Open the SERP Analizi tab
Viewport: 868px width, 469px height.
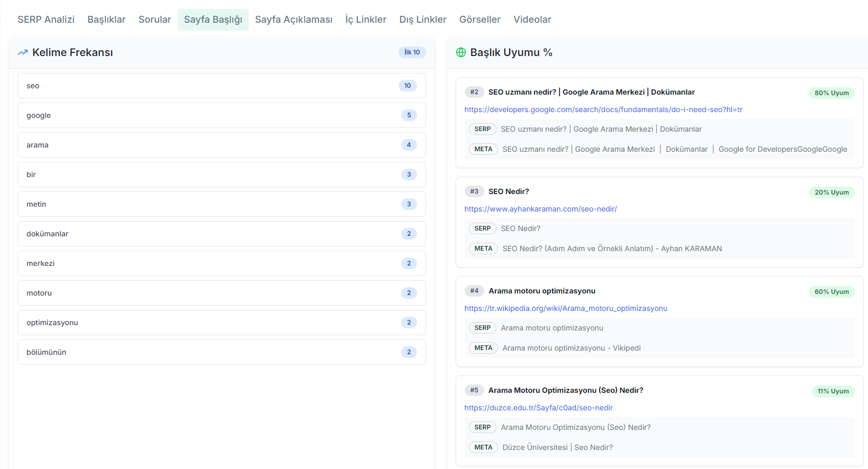[x=46, y=20]
